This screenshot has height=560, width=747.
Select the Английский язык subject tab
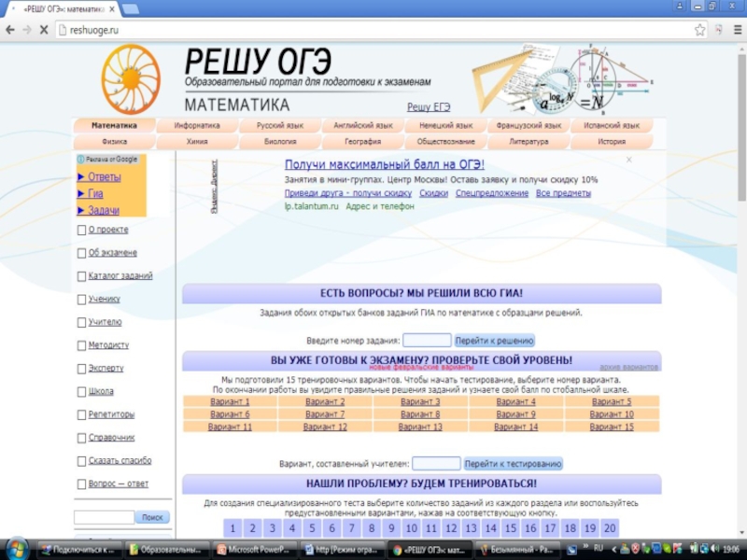pyautogui.click(x=363, y=126)
